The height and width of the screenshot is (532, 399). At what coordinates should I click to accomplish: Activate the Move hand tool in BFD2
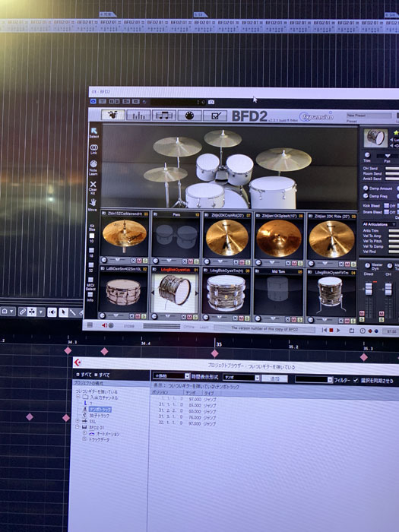pyautogui.click(x=93, y=204)
